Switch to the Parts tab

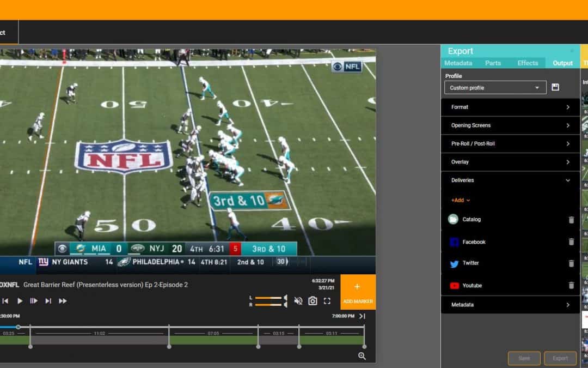(493, 63)
